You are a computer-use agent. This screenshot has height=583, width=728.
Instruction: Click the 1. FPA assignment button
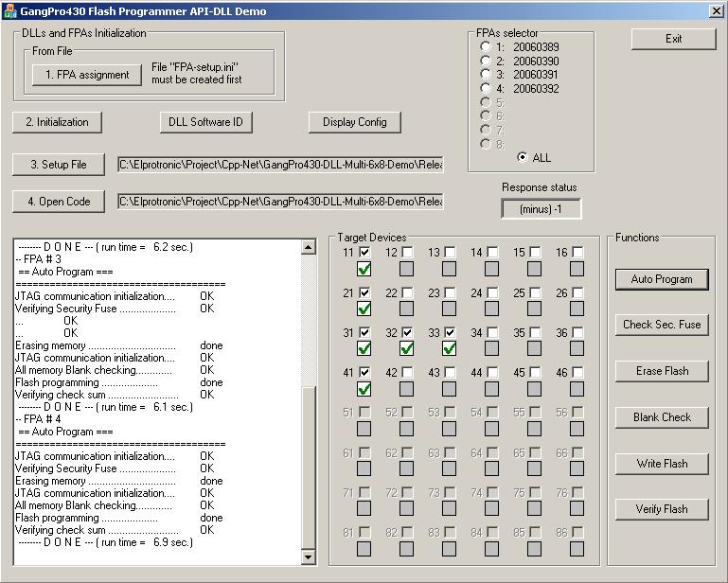click(x=87, y=75)
